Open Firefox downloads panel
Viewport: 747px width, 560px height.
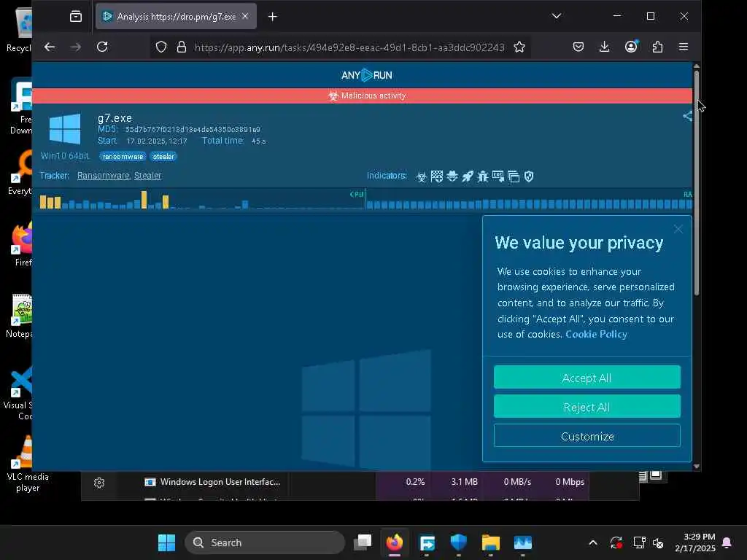point(605,47)
